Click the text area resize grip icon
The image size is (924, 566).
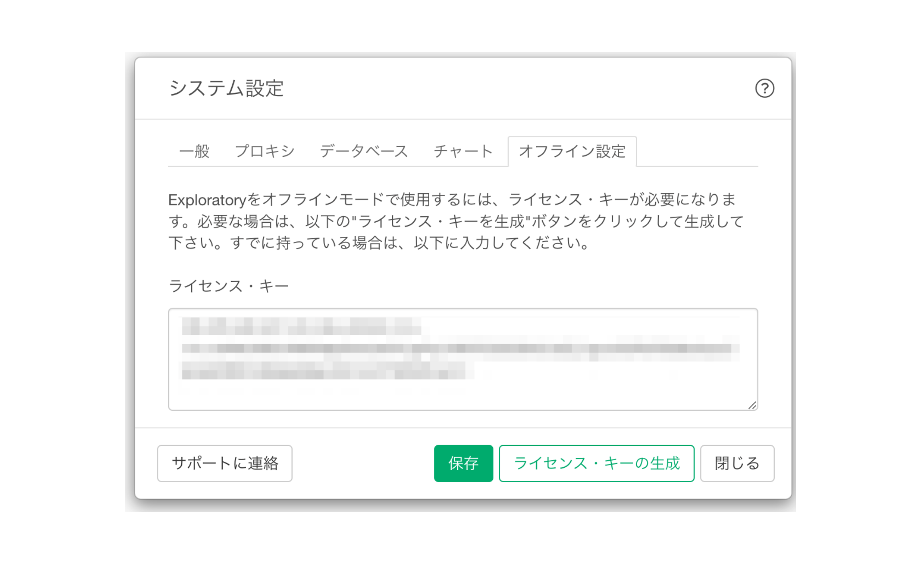[752, 405]
